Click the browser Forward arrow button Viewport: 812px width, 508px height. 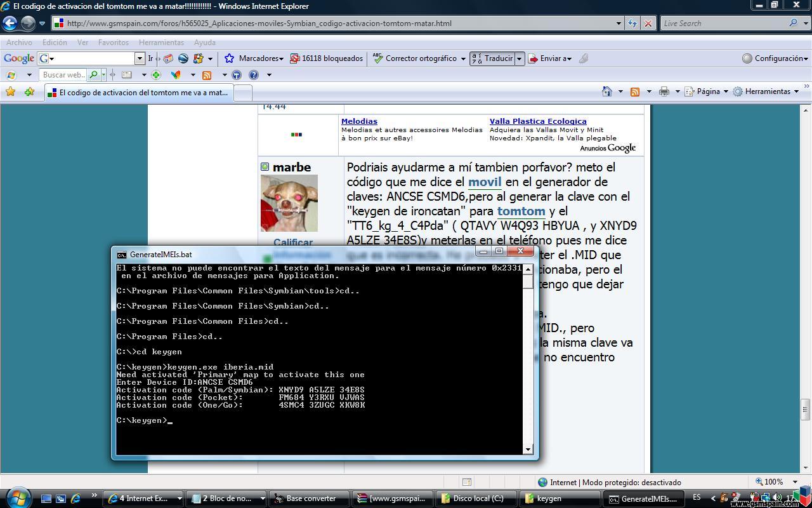pos(28,23)
